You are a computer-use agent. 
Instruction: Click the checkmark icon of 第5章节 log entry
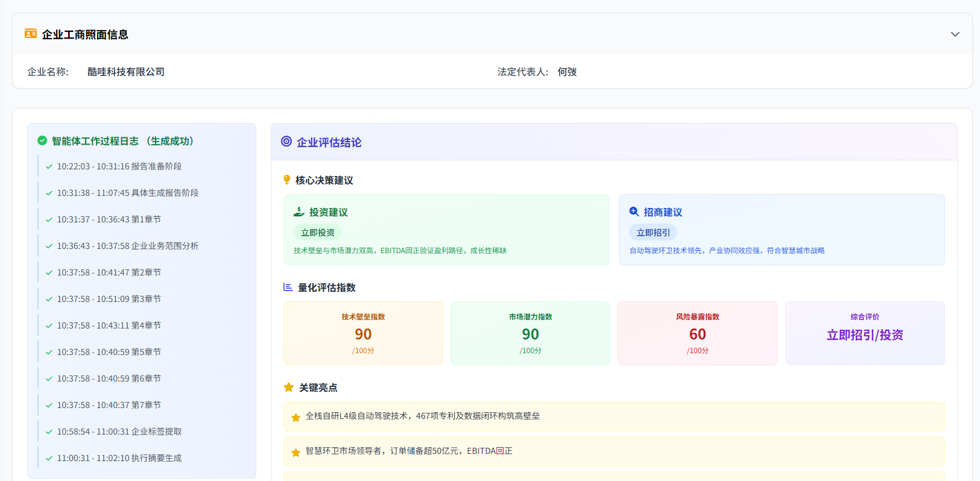(x=49, y=353)
